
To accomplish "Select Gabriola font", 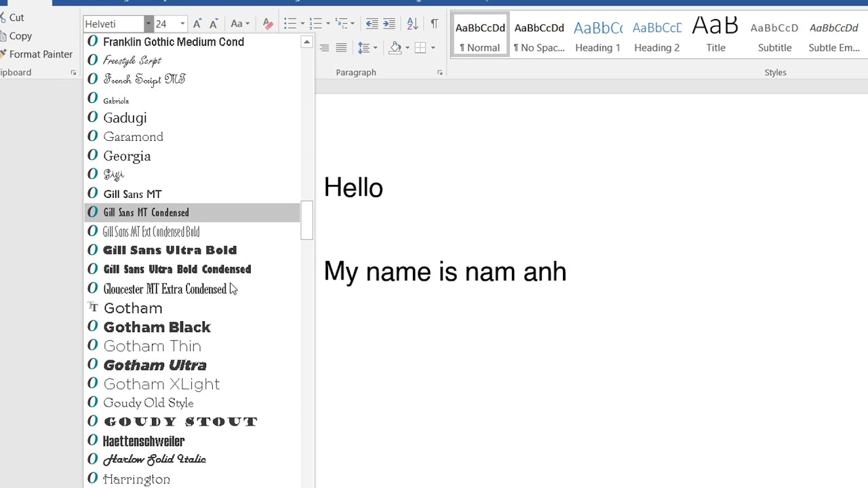I will tap(192, 99).
